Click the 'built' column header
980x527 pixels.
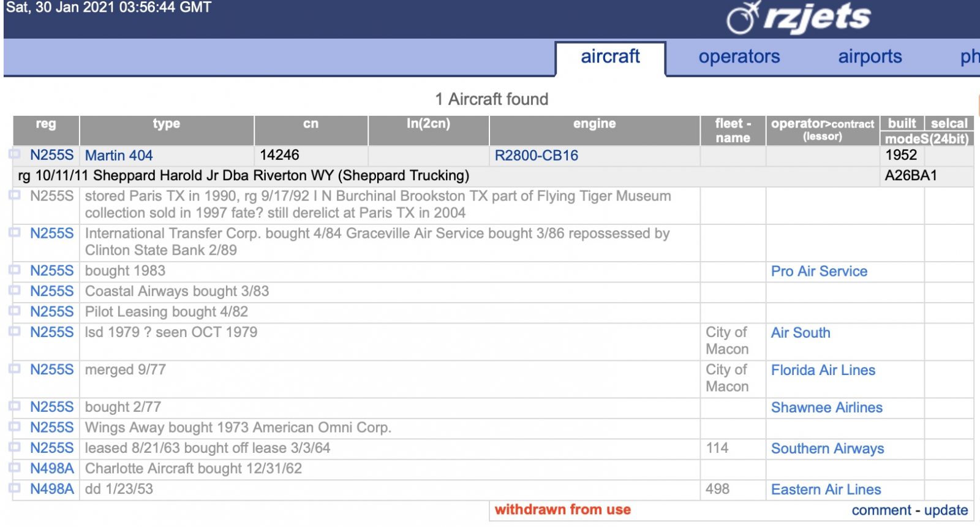coord(902,123)
